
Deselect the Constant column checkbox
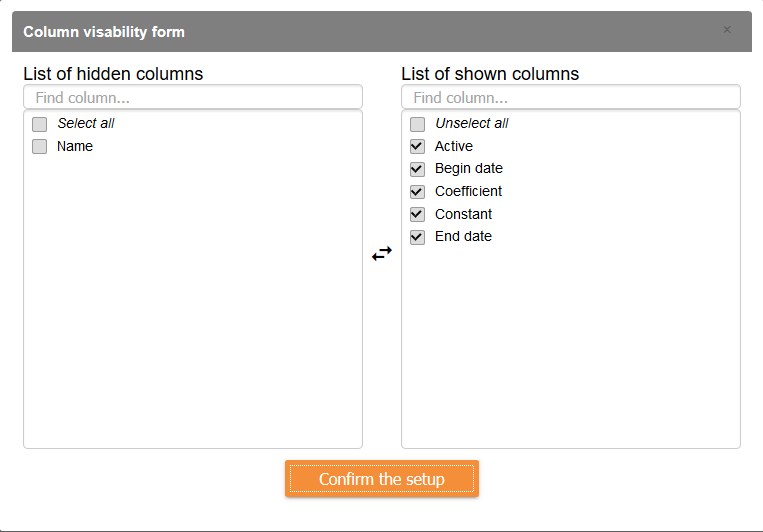point(418,214)
